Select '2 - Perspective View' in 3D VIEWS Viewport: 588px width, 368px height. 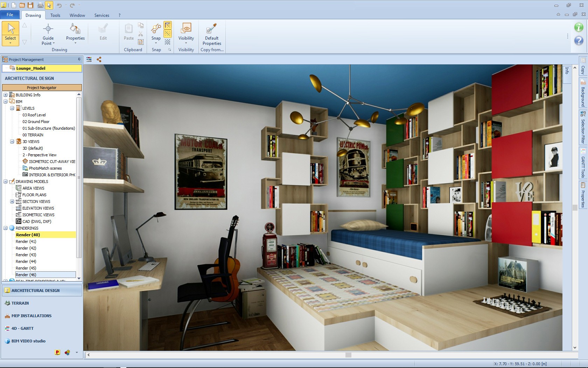coord(40,155)
